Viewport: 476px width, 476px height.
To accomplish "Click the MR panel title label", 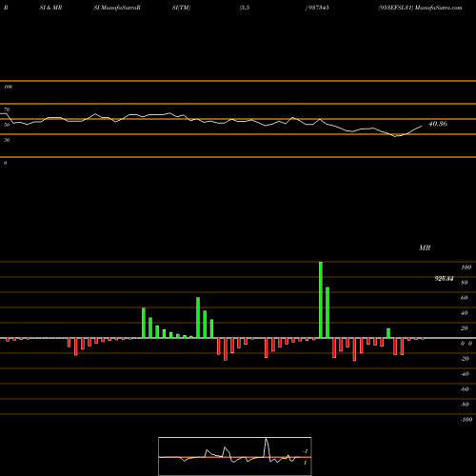I will [x=425, y=248].
